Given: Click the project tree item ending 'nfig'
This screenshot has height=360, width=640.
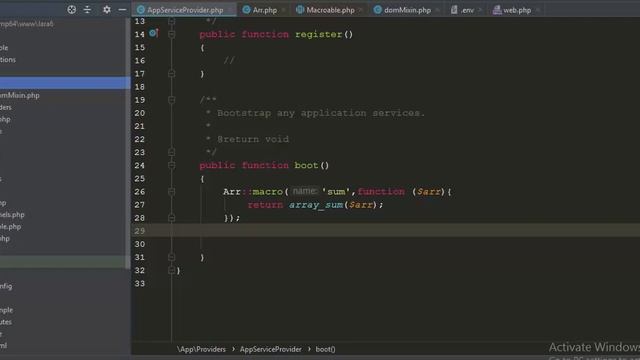Looking at the screenshot, I should point(6,286).
